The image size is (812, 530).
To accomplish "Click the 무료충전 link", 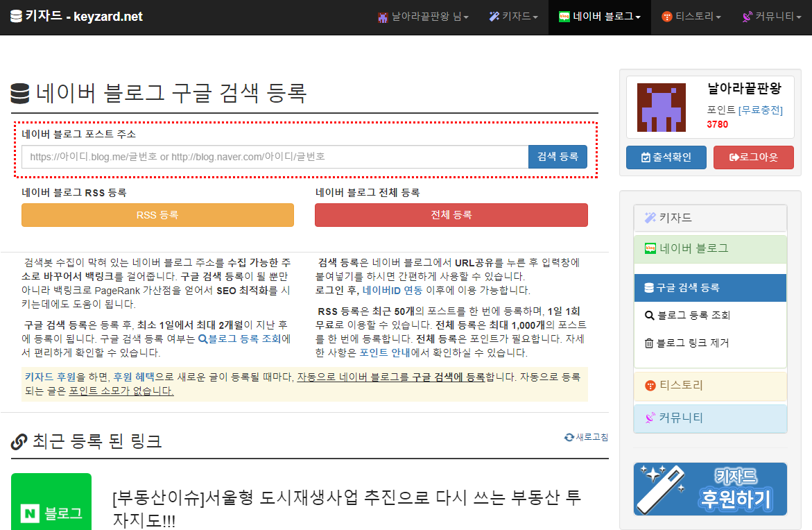I will pos(760,110).
